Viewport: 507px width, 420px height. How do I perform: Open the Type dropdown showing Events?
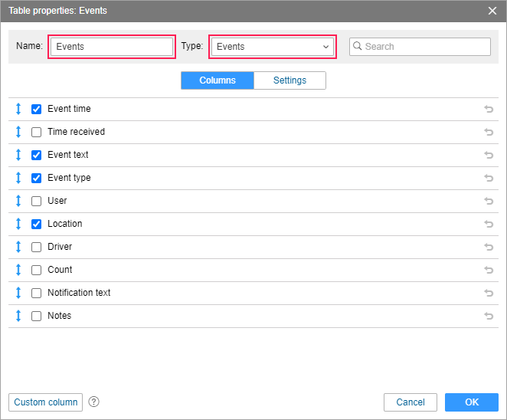[x=273, y=47]
